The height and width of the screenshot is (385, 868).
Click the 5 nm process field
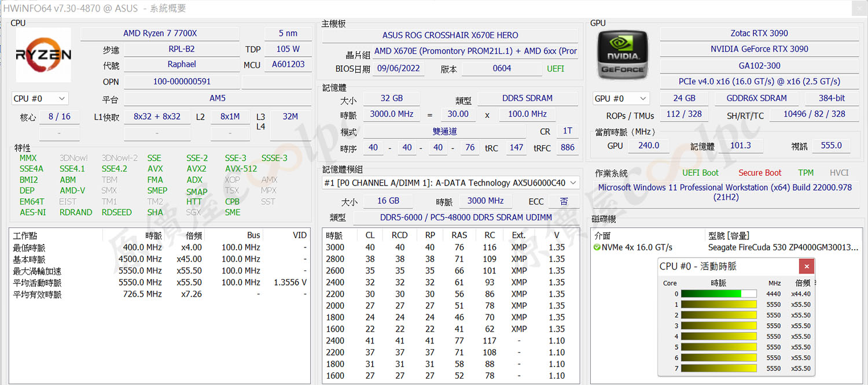pyautogui.click(x=288, y=34)
